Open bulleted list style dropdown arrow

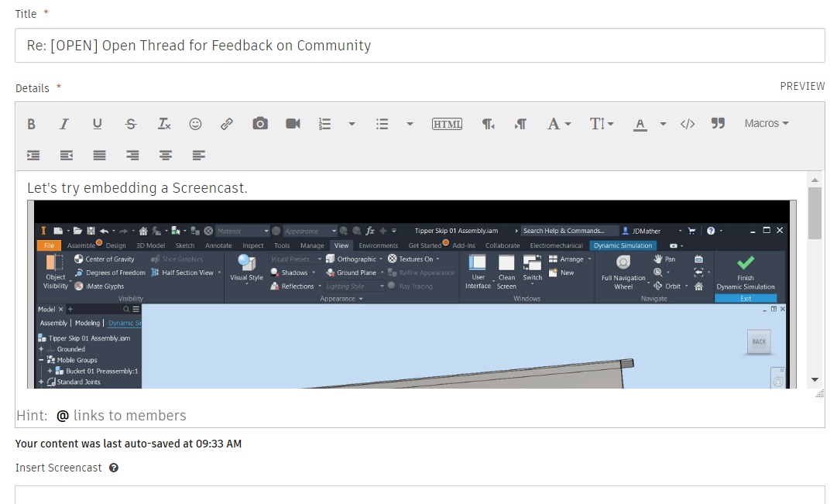410,124
